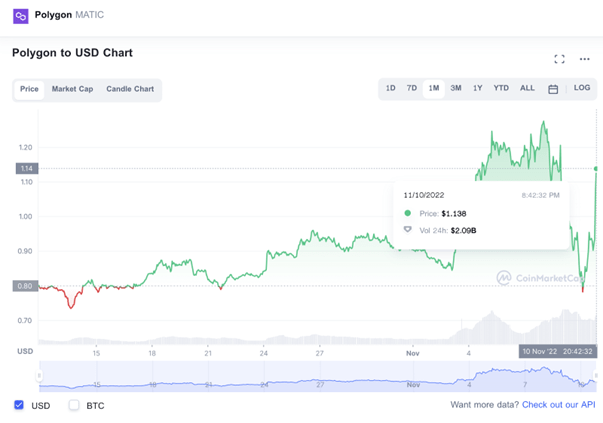
Task: Click the Polygon MATIC logo icon
Action: (21, 17)
